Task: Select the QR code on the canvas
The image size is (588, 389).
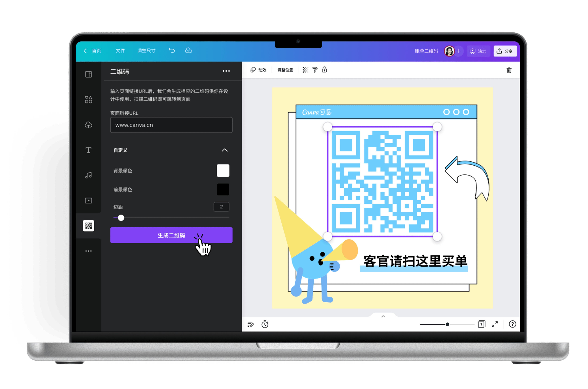Action: point(382,182)
